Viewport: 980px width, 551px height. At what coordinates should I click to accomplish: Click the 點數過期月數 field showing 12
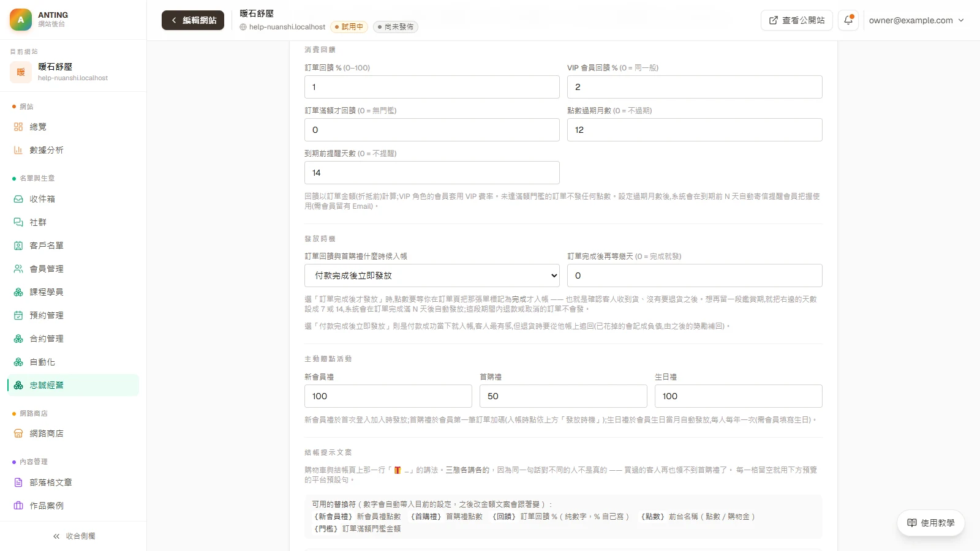695,130
